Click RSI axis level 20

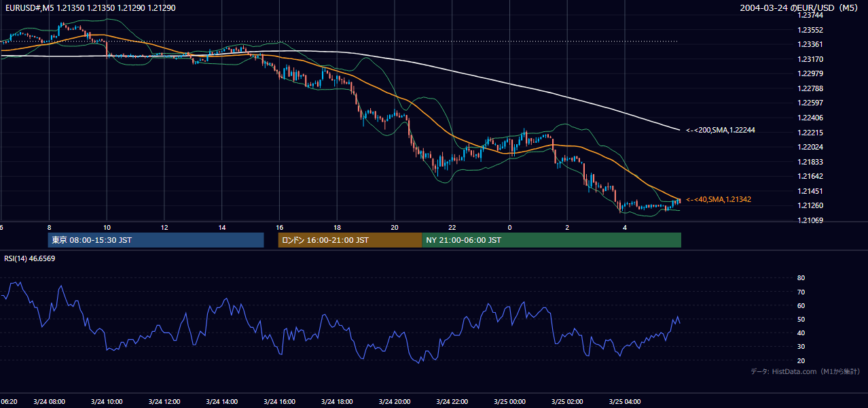[x=801, y=360]
